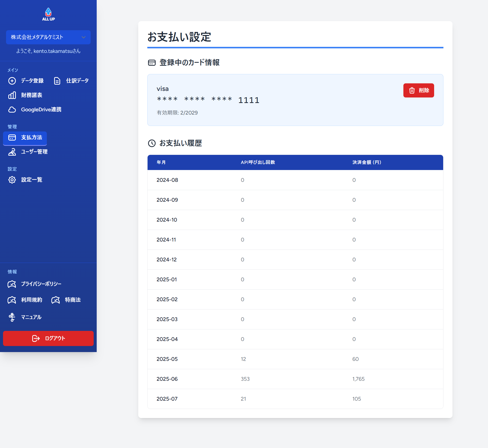Click the 有効期限: 2/2029 text

pyautogui.click(x=177, y=113)
